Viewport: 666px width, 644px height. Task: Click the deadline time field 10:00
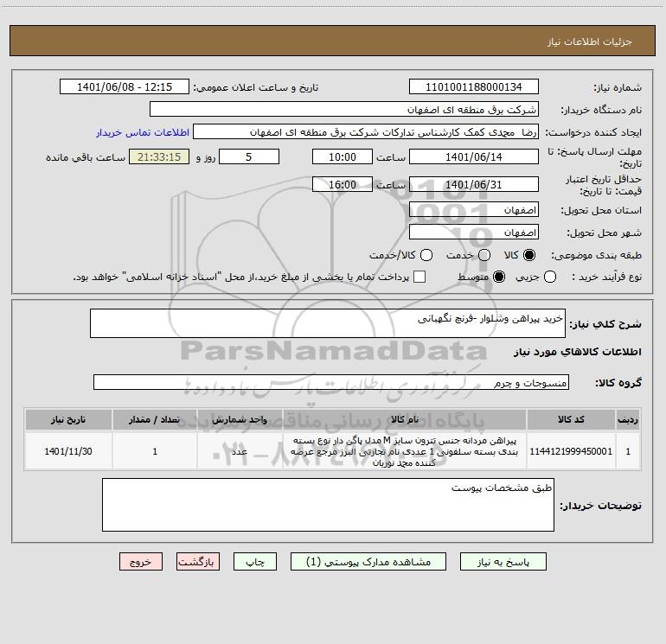pyautogui.click(x=343, y=156)
